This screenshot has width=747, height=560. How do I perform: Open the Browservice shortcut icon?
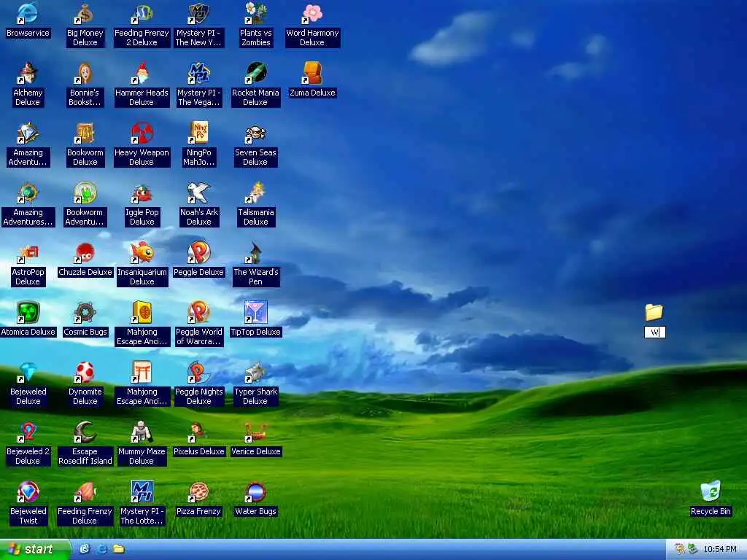point(28,14)
